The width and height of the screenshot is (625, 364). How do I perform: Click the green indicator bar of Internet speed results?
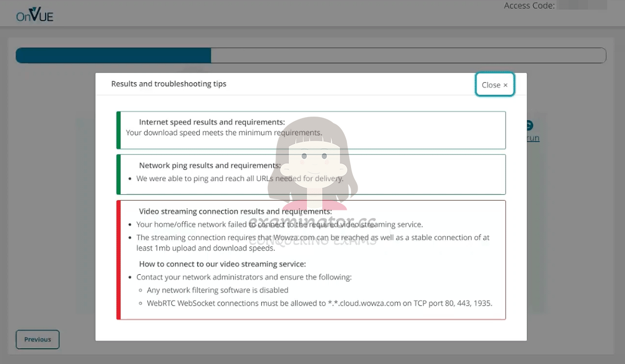coord(118,130)
